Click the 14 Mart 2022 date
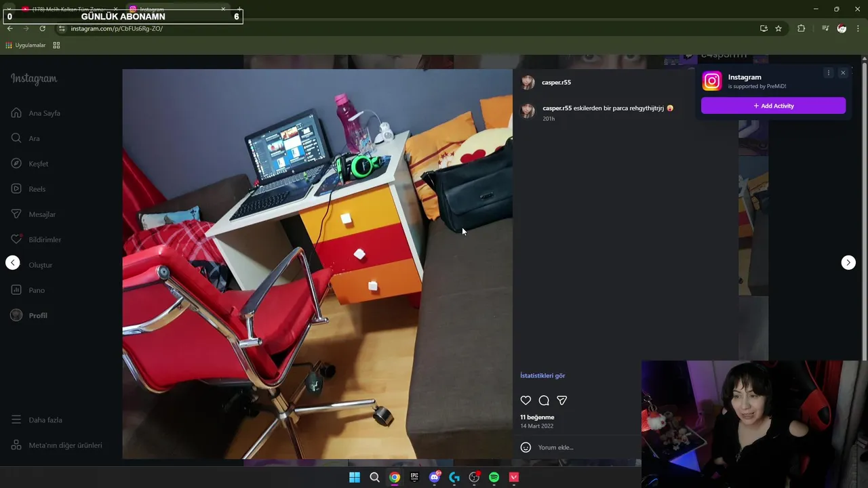 (x=536, y=426)
